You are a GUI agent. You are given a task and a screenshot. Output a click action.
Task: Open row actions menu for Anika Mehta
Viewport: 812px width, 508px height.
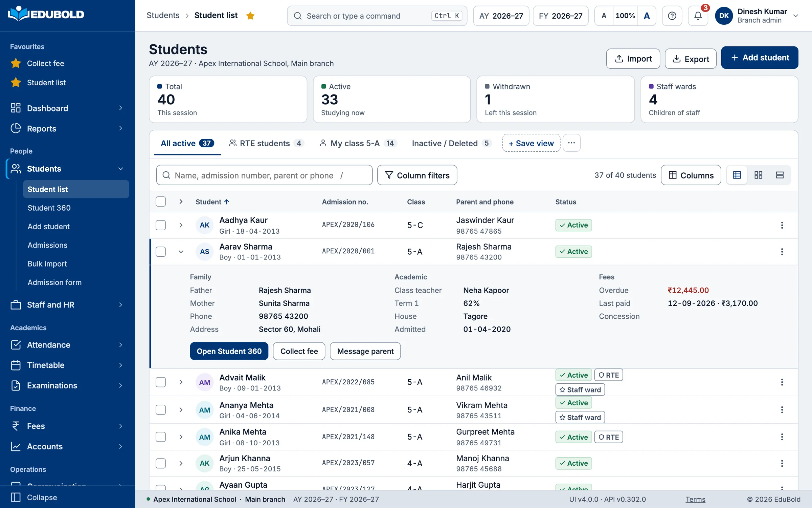(782, 437)
